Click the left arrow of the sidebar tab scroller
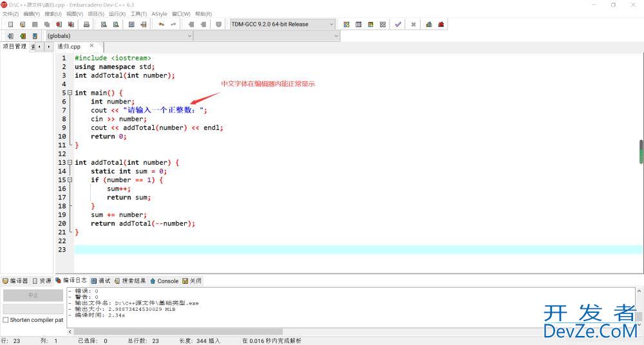The height and width of the screenshot is (345, 644). click(39, 47)
